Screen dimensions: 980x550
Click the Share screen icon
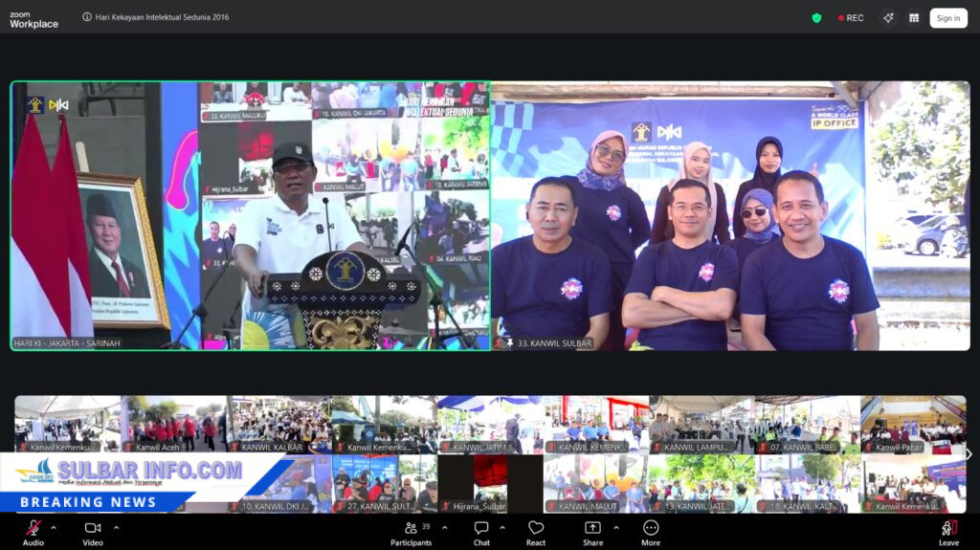point(592,528)
